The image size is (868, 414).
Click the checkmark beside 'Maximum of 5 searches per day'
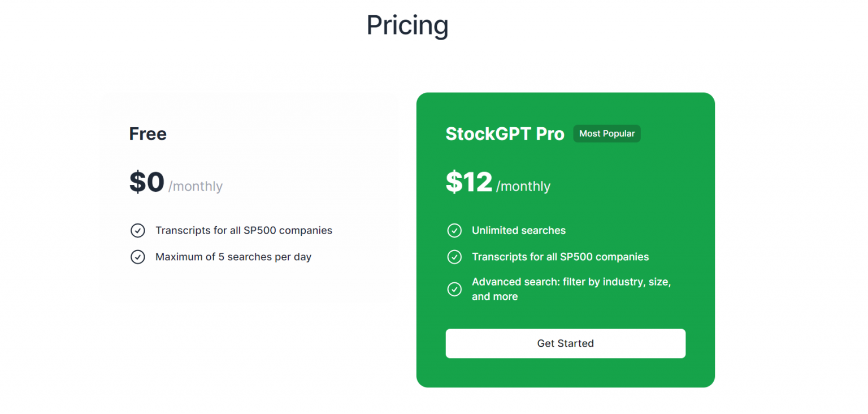coord(138,257)
